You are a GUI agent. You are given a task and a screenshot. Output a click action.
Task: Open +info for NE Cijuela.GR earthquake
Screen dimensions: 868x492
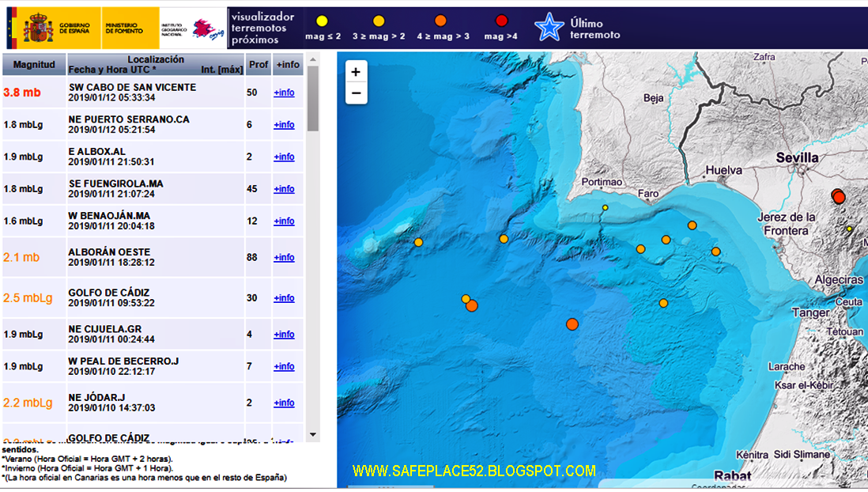click(x=284, y=335)
